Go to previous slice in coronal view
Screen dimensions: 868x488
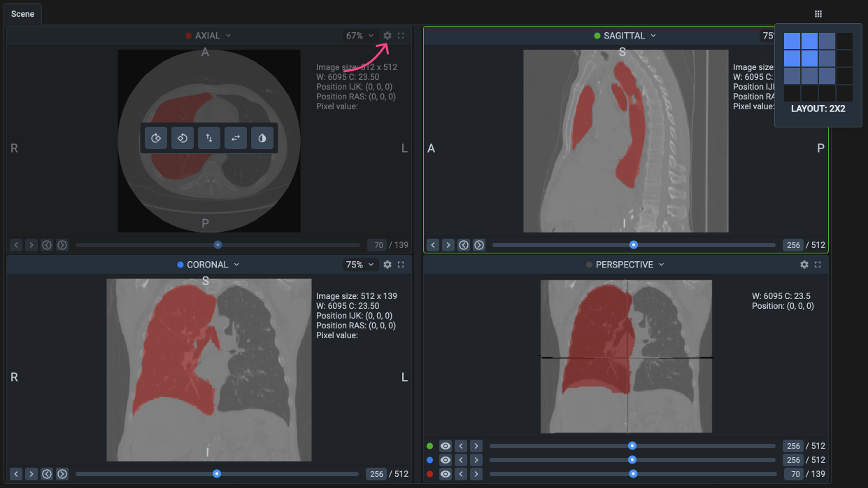click(16, 474)
